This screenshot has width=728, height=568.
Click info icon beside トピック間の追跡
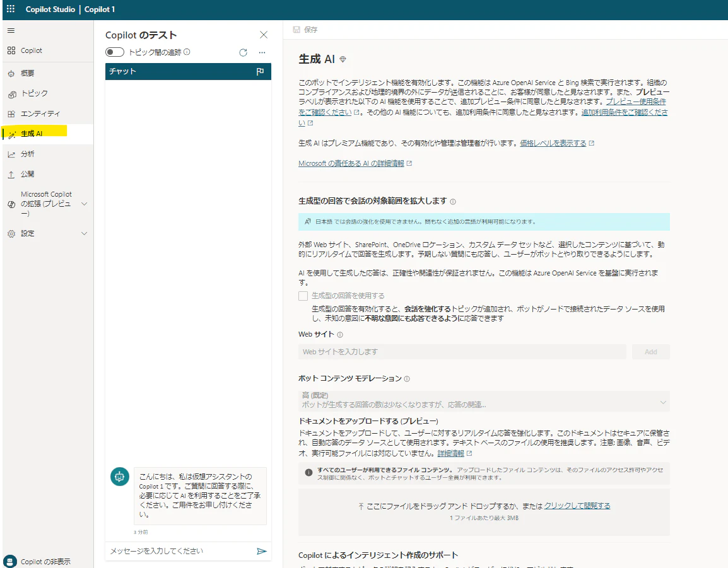click(187, 52)
